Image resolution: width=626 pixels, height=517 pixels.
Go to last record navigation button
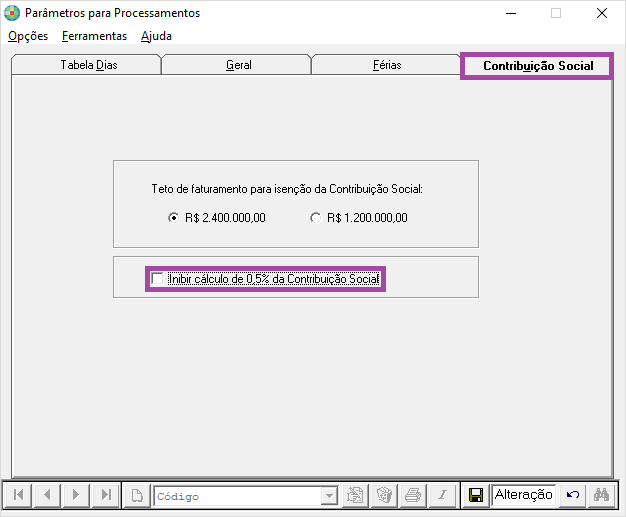point(106,495)
